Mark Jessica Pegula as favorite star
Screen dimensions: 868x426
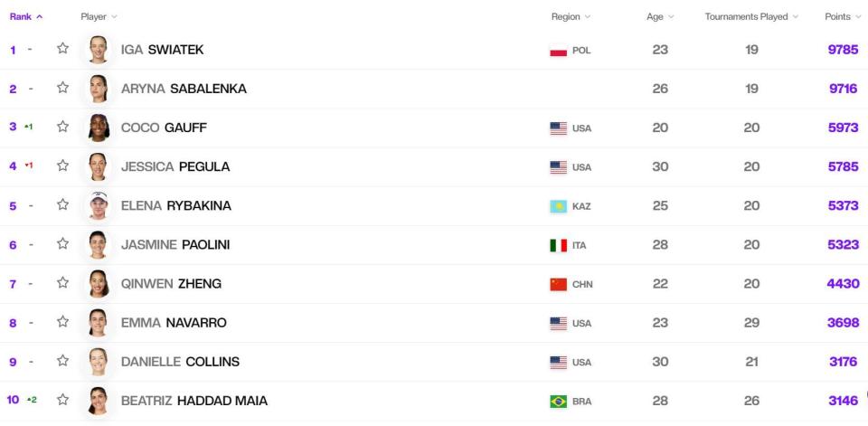pos(62,166)
